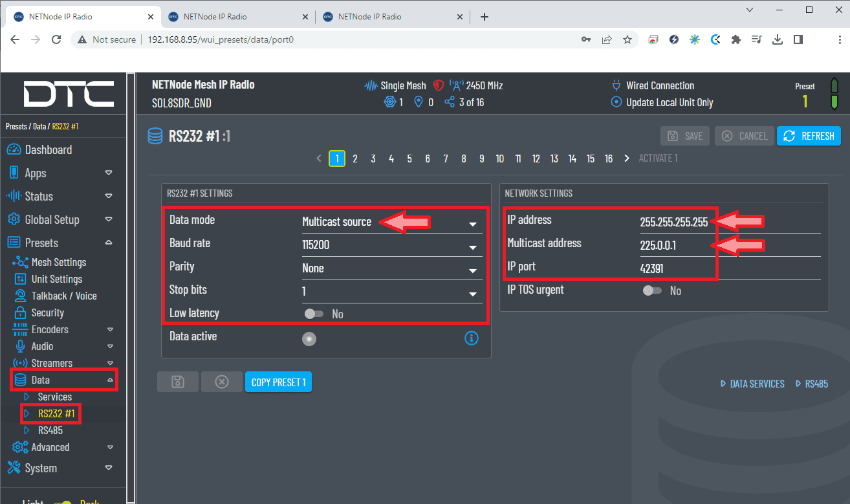The image size is (850, 504).
Task: Click the info icon beside Data active
Action: (472, 338)
